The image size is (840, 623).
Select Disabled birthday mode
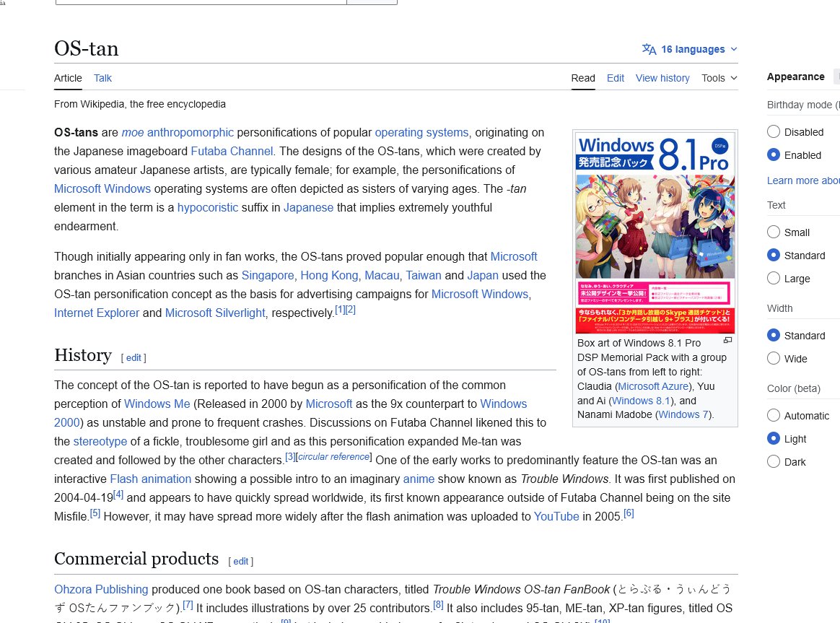773,132
